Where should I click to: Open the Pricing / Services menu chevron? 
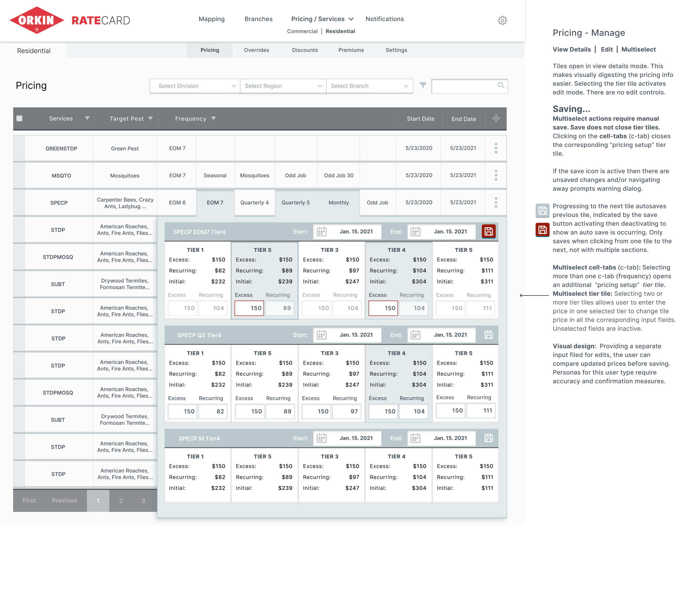[x=351, y=19]
